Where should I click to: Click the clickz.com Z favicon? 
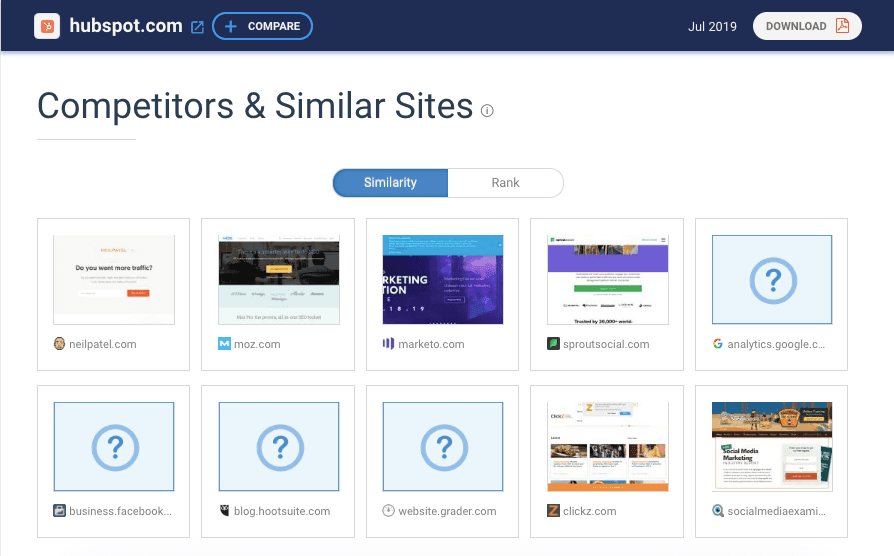coord(553,511)
